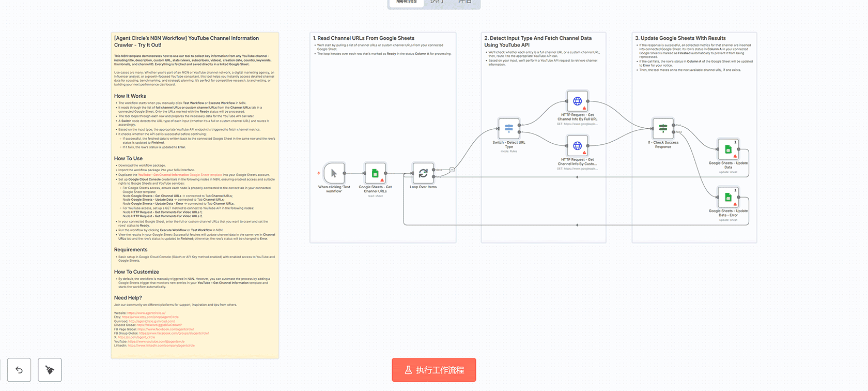Screen dimensions: 868x391
Task: Select the Google Sheets Update Data node
Action: click(728, 149)
